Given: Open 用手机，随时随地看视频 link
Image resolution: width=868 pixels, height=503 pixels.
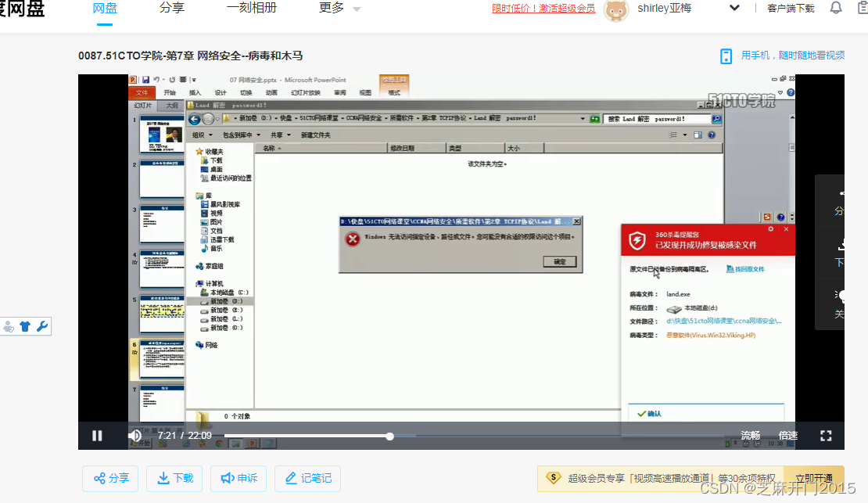Looking at the screenshot, I should (793, 56).
